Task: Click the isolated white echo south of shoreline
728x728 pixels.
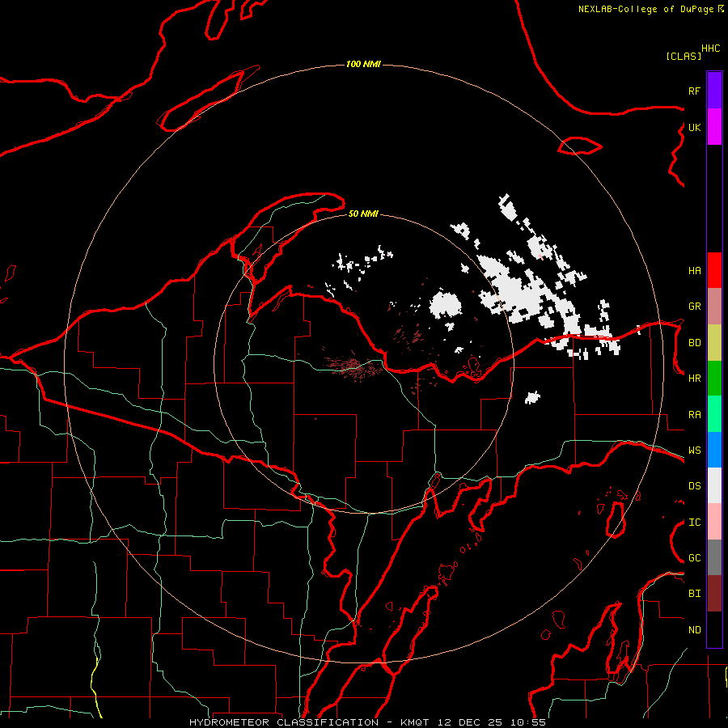Action: (x=532, y=397)
